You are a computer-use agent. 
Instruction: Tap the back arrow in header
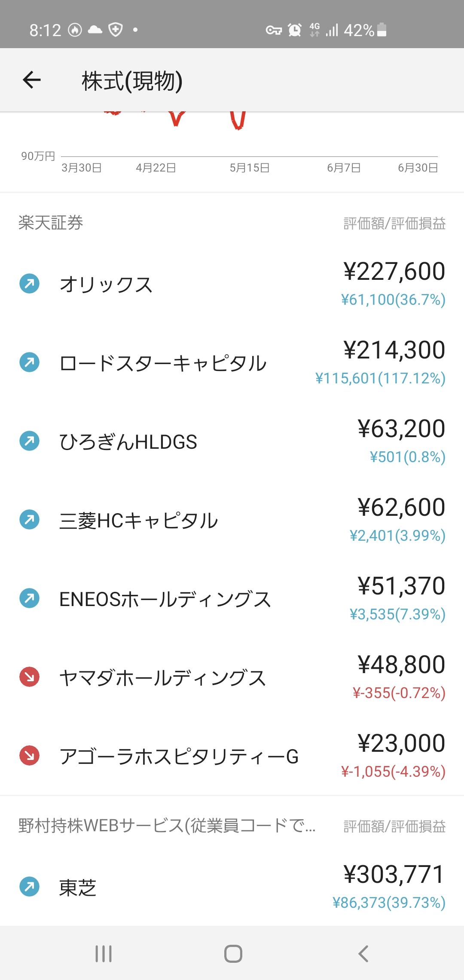click(x=32, y=80)
